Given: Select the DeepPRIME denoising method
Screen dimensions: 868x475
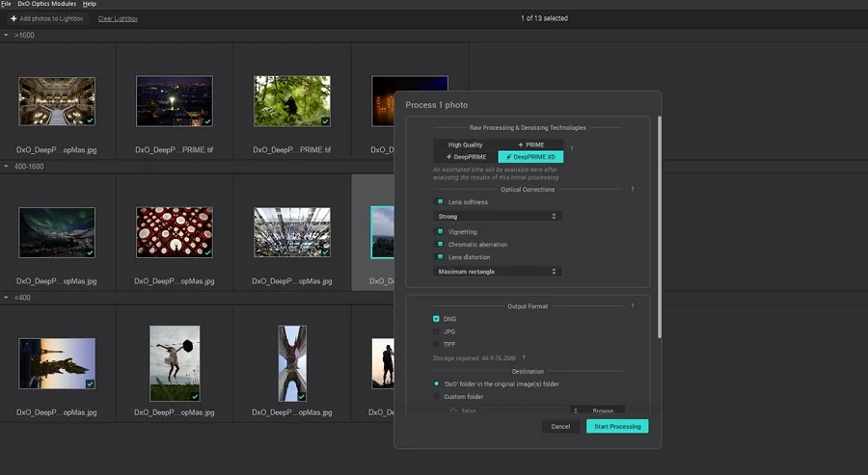Looking at the screenshot, I should [466, 157].
